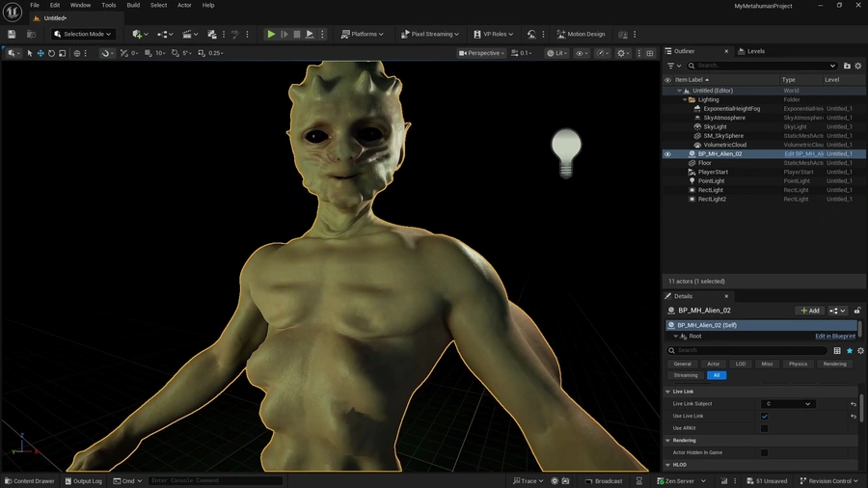868x488 pixels.
Task: Click the Edit in Blueprint link
Action: [835, 336]
